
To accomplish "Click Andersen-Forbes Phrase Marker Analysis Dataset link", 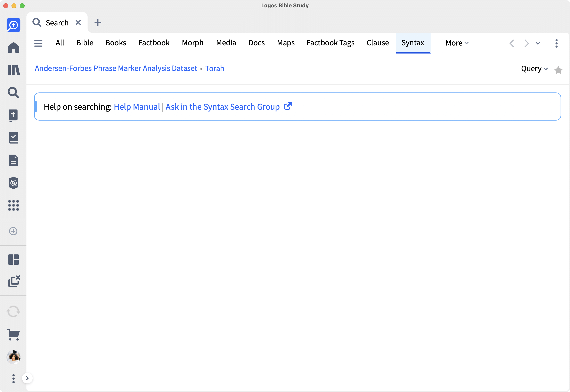I will click(116, 68).
